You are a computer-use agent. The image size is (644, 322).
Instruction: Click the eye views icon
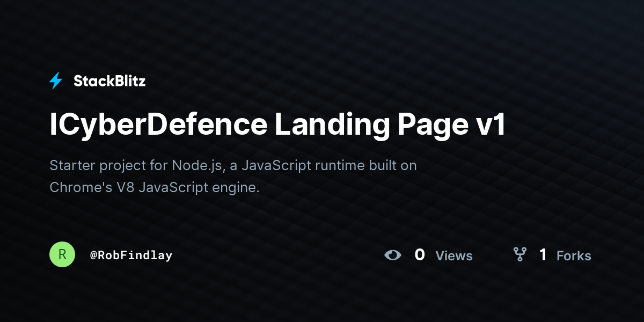(x=393, y=255)
